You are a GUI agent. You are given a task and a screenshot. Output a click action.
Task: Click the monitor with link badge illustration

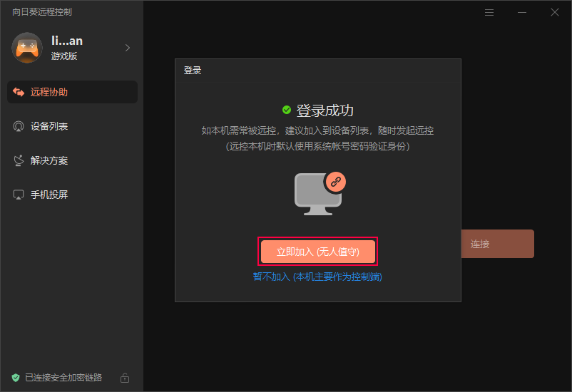(320, 193)
